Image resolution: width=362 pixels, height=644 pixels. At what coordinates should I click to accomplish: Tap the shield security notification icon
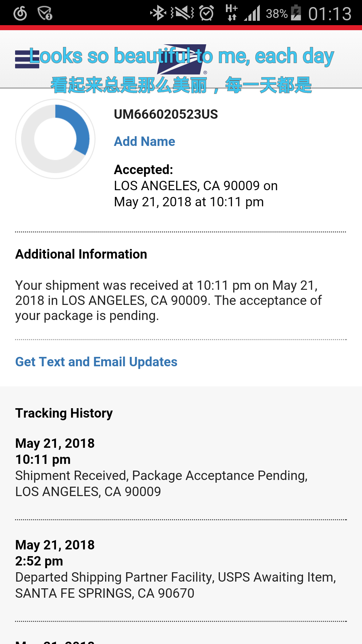[x=45, y=14]
